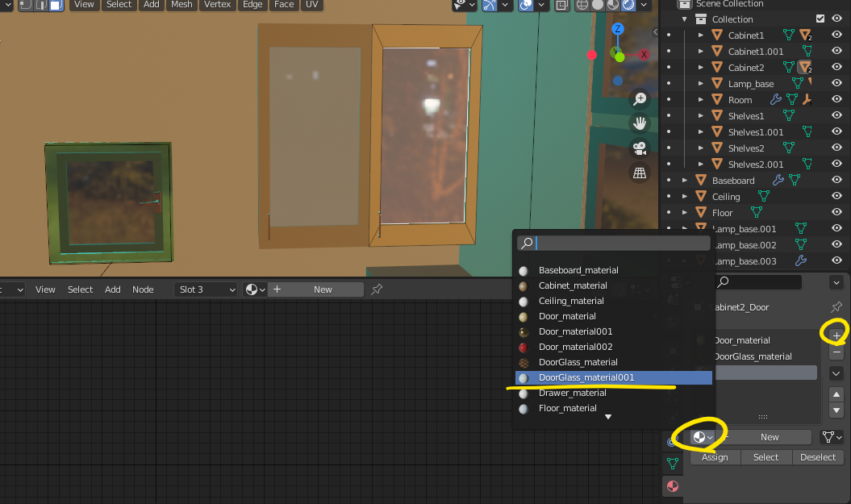Remove material slot with minus button
Viewport: 851px width, 504px height.
point(836,352)
